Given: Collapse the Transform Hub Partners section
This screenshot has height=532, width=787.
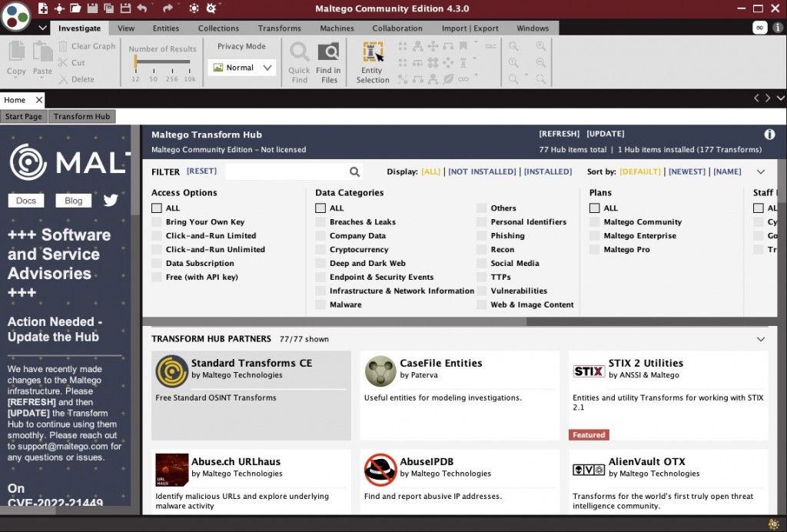Looking at the screenshot, I should (x=761, y=339).
